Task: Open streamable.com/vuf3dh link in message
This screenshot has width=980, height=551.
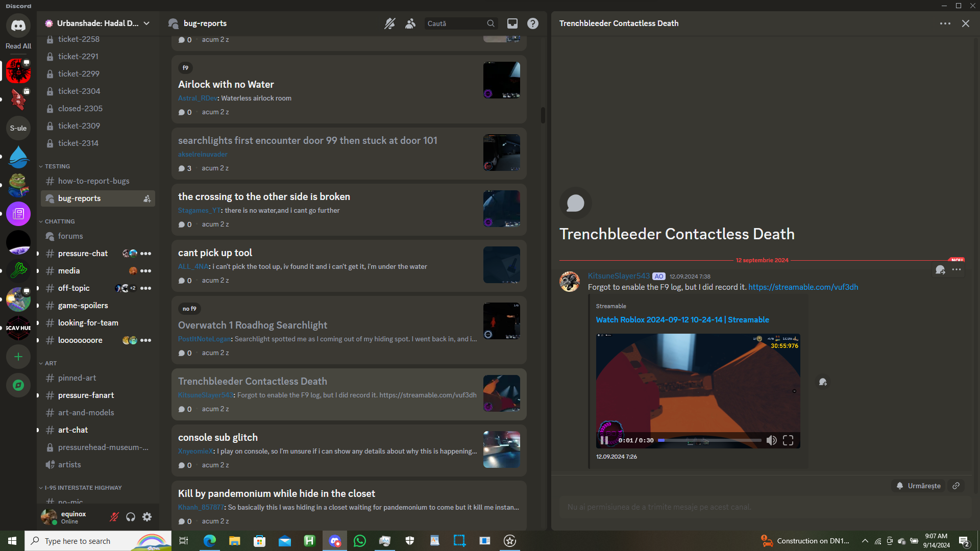Action: click(803, 287)
